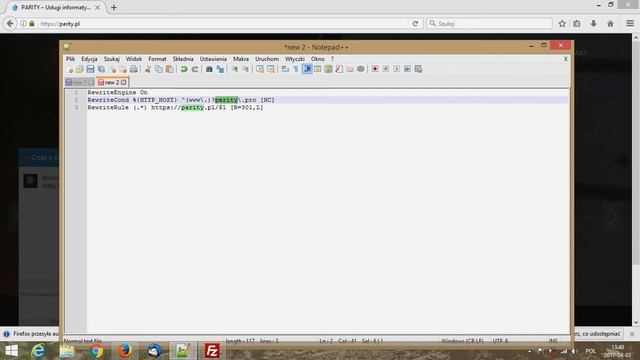This screenshot has height=360, width=640.
Task: Toggle word wrap in toolbar
Action: 285,69
